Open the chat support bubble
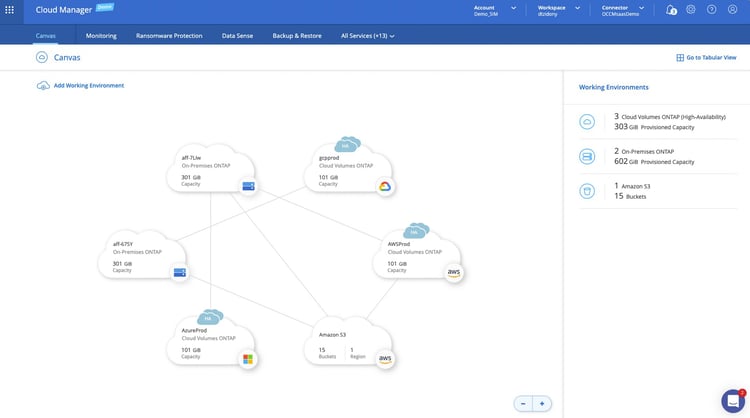This screenshot has width=750, height=418. pyautogui.click(x=733, y=401)
